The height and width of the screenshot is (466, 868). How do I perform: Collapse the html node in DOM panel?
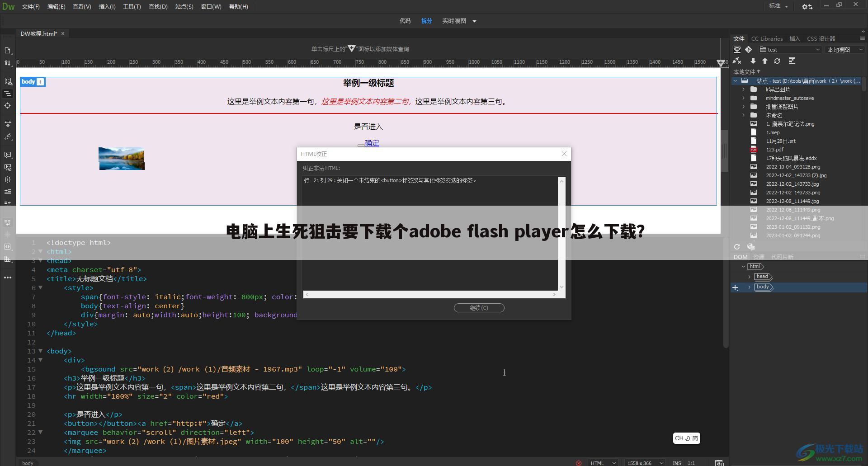pos(743,267)
